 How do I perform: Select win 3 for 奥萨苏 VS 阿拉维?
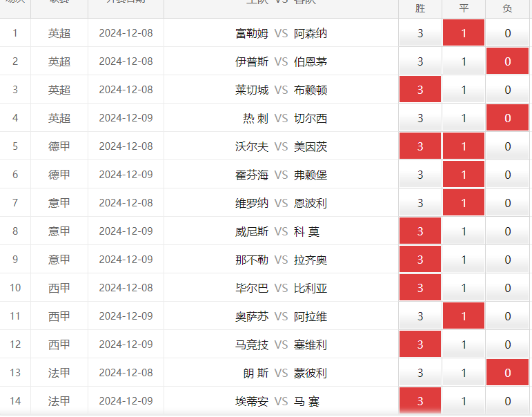coord(420,316)
